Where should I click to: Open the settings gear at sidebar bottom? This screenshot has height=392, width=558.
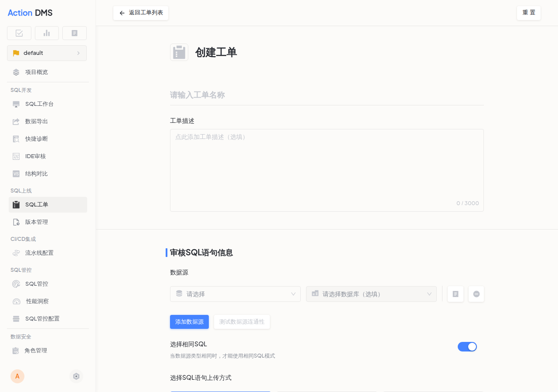[76, 376]
